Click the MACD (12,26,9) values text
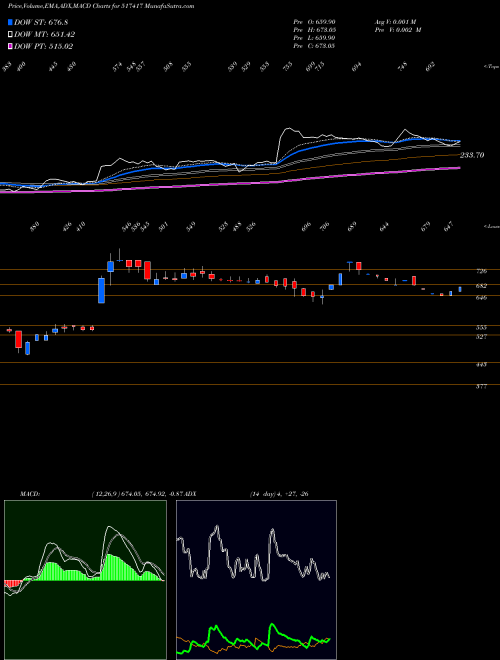Viewport: 500px width, 660px height. (138, 494)
